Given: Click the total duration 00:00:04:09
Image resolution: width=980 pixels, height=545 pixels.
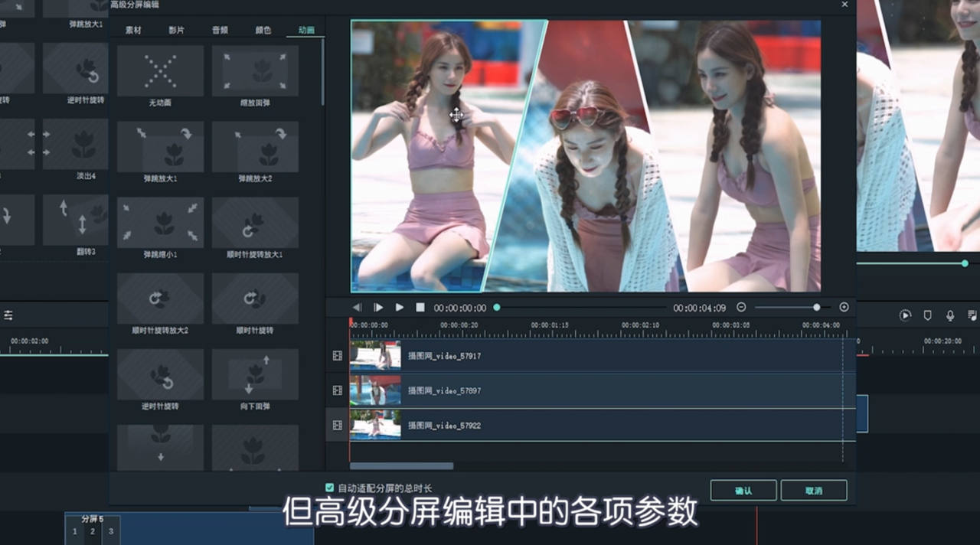Looking at the screenshot, I should 700,308.
